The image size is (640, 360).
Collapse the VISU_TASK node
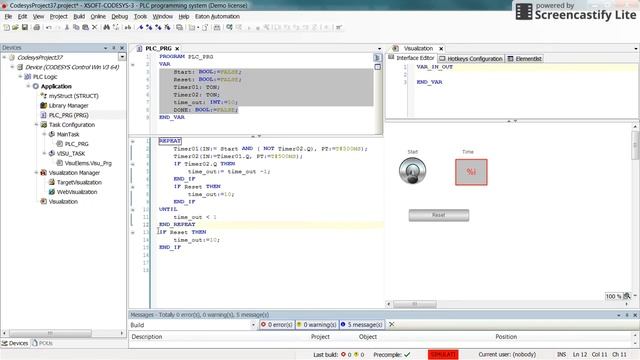44,153
